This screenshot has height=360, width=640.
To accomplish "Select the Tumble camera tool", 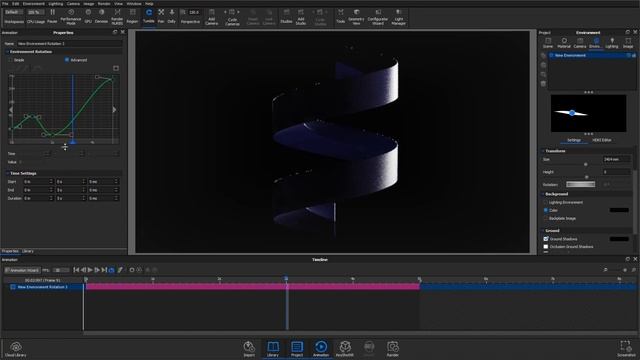I will (x=149, y=16).
